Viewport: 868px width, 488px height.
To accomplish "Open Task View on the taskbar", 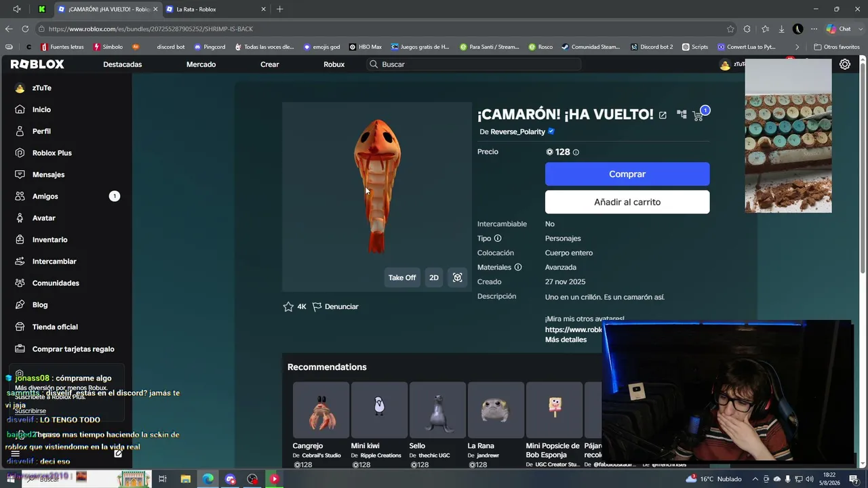I will [163, 479].
